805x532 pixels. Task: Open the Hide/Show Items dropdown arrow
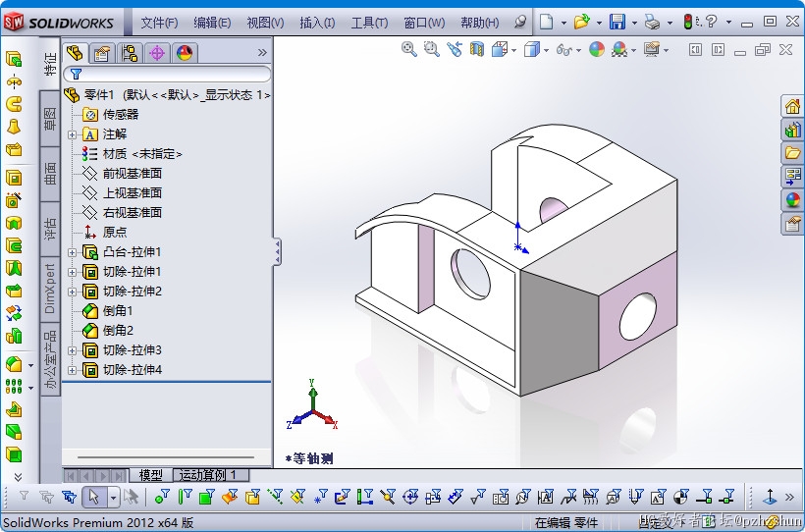[578, 50]
